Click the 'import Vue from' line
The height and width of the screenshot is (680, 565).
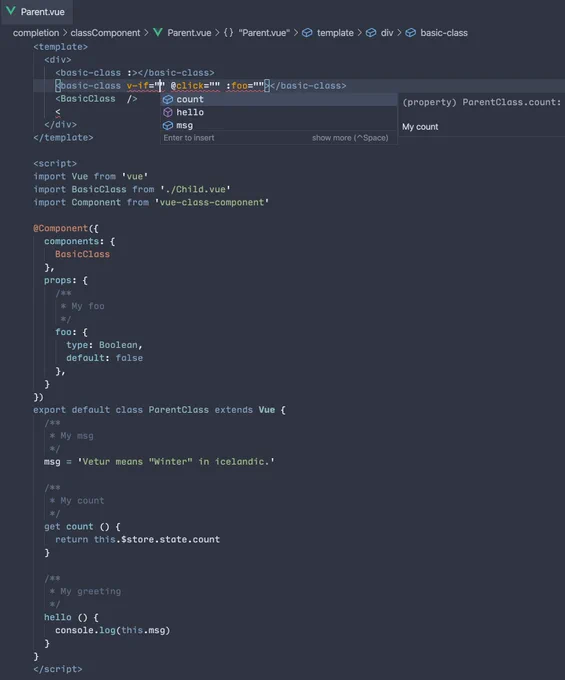(x=91, y=177)
